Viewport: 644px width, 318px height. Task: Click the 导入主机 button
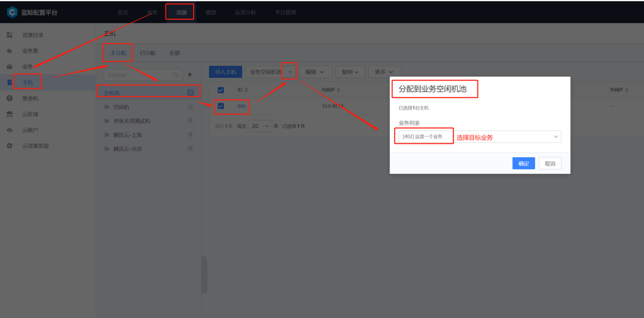point(225,72)
